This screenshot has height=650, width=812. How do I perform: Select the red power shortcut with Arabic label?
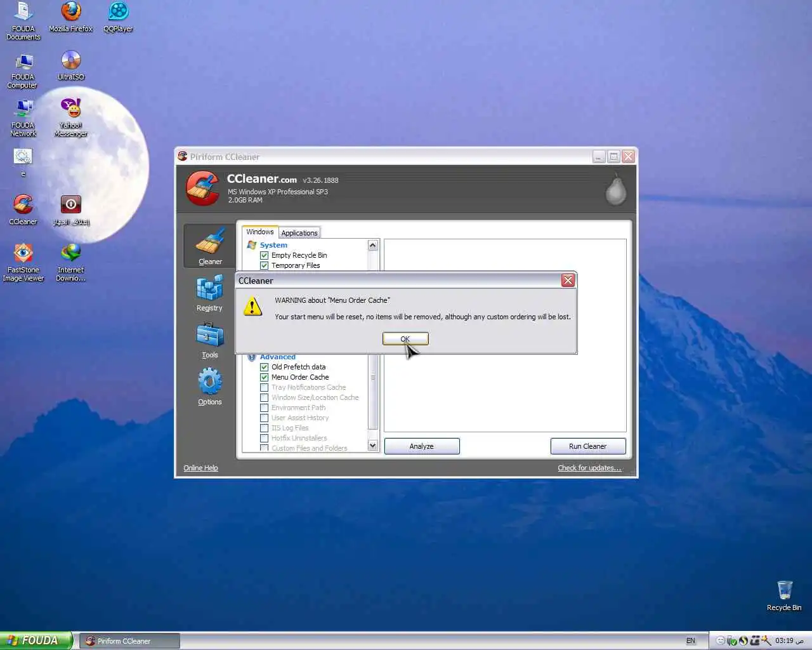click(x=71, y=210)
